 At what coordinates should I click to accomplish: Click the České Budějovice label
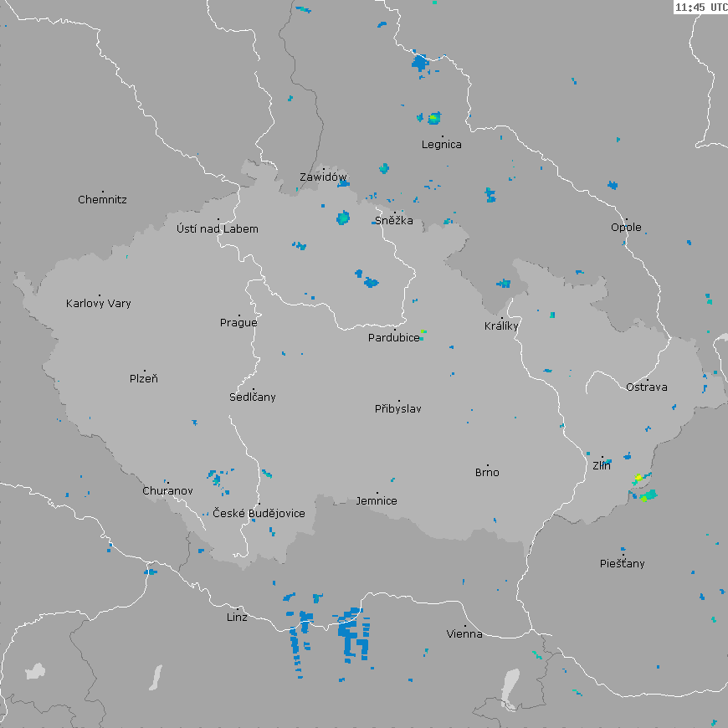[259, 514]
